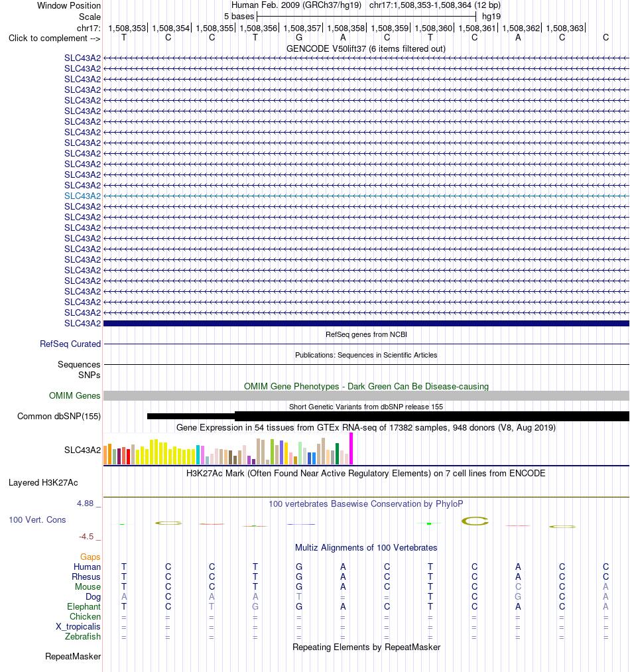Click the Human species label in Multiz

[x=87, y=567]
